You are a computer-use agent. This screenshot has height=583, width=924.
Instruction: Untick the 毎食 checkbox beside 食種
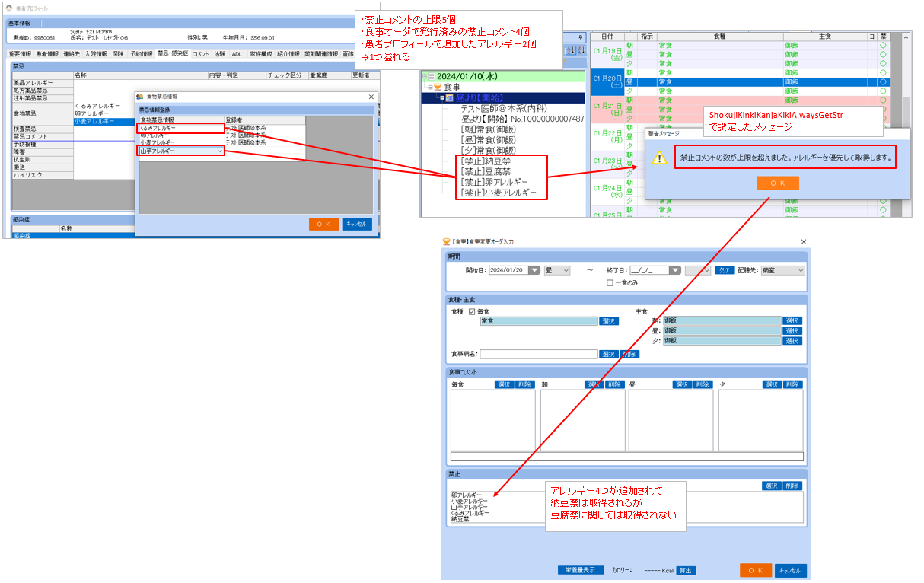472,311
